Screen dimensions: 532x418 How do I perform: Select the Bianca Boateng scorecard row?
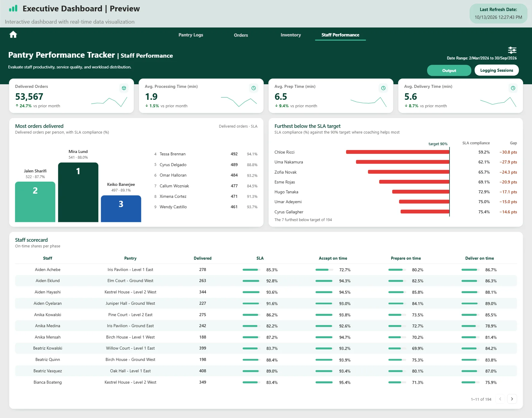coord(266,382)
